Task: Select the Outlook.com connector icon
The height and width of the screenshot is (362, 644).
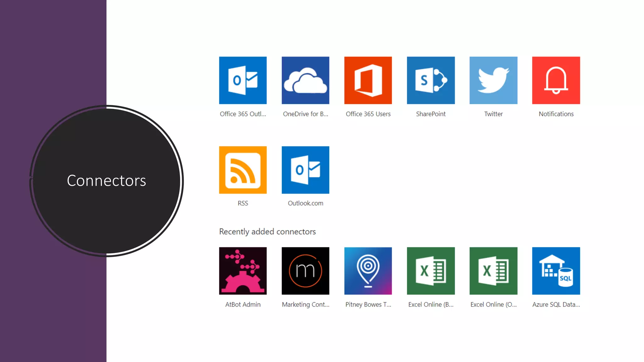Action: [305, 170]
